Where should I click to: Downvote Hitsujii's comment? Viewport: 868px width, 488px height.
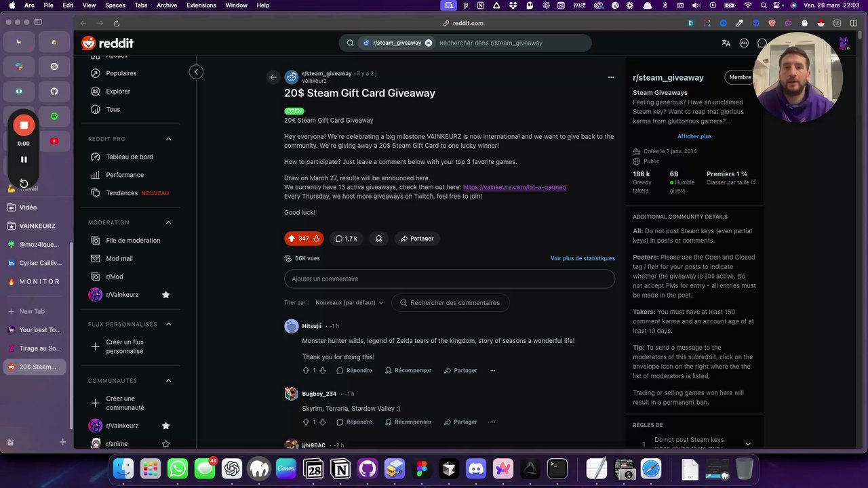[x=322, y=371]
